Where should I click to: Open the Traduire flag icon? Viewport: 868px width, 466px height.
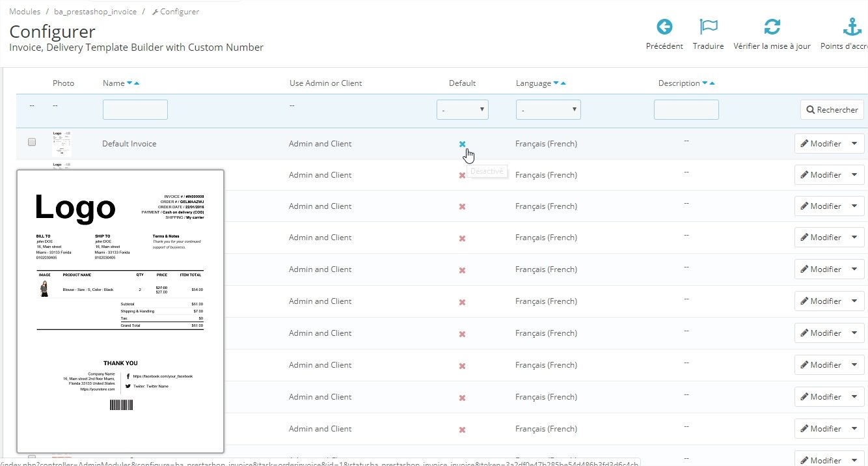pos(708,27)
